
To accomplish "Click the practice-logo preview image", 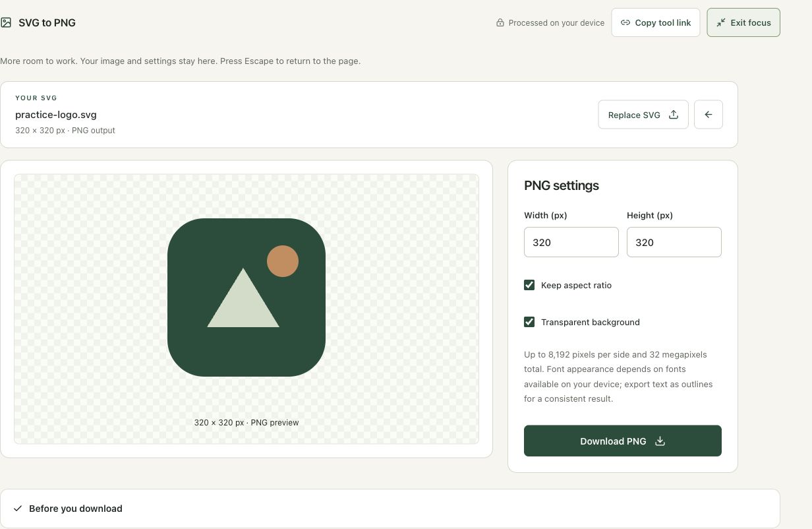I will tap(246, 297).
